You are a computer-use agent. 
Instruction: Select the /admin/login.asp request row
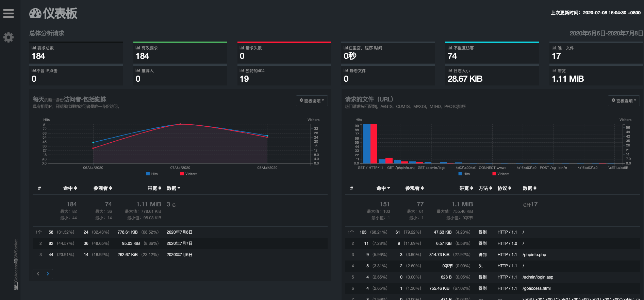[x=492, y=277]
